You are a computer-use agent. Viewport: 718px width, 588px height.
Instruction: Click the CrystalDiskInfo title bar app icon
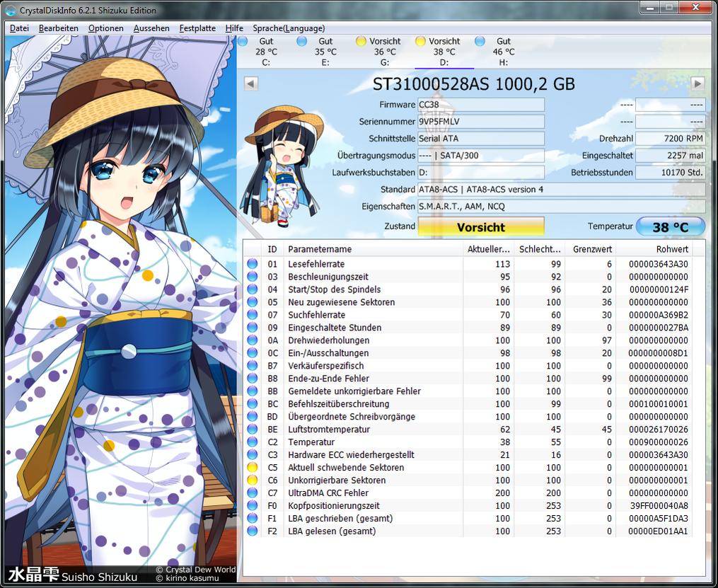[x=11, y=10]
